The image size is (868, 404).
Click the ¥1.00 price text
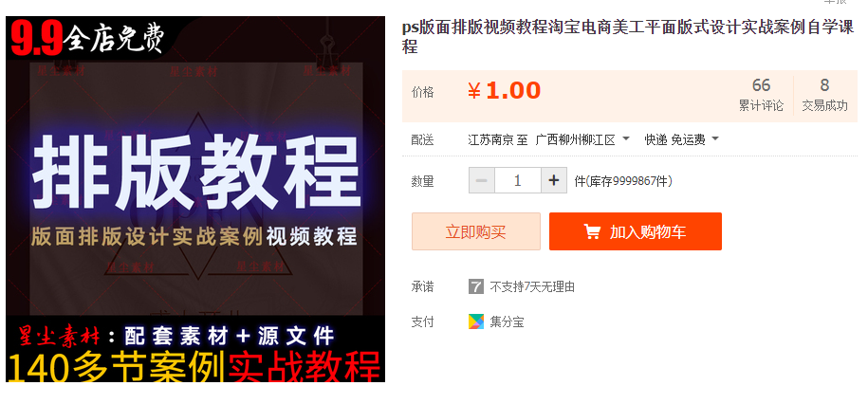pyautogui.click(x=505, y=91)
